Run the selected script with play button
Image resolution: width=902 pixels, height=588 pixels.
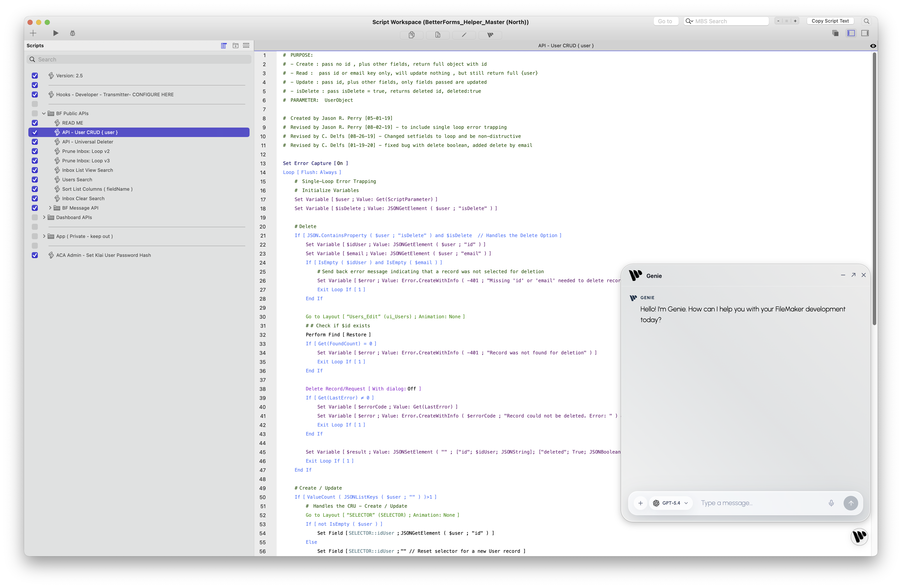click(56, 33)
